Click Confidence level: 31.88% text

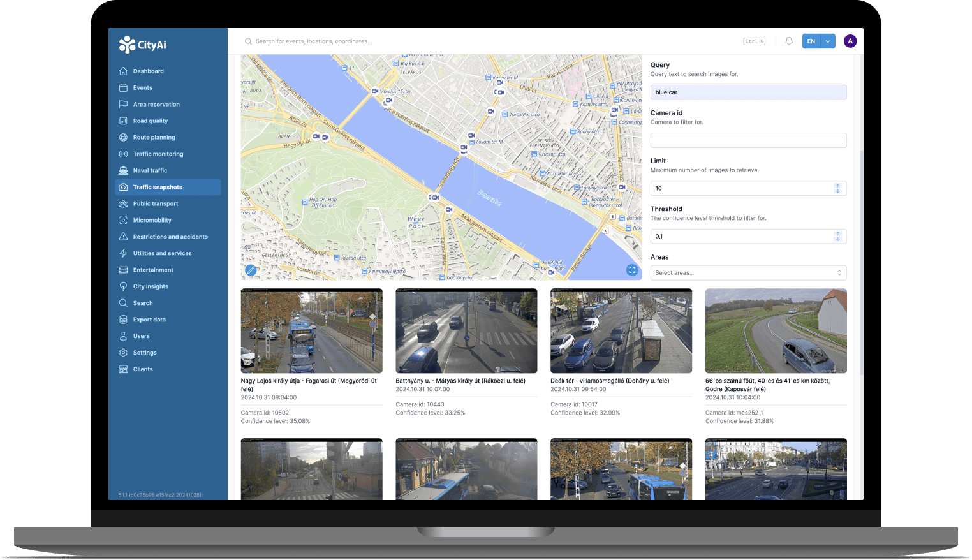[739, 421]
